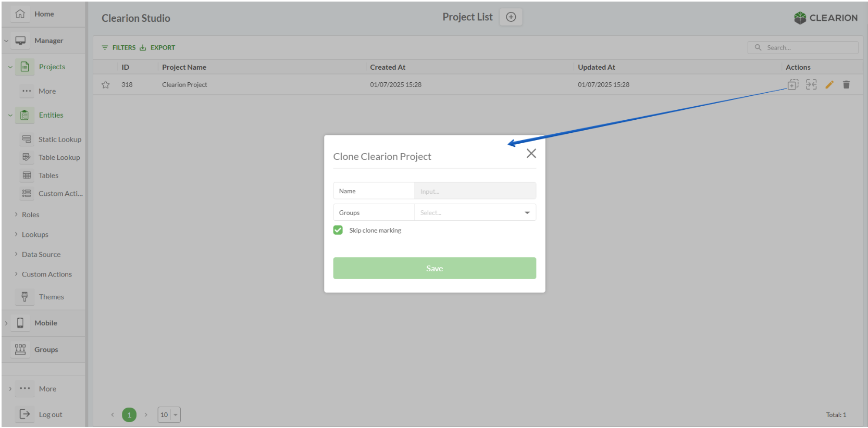The height and width of the screenshot is (428, 868).
Task: Close the Clone Clearion Project dialog
Action: (531, 154)
